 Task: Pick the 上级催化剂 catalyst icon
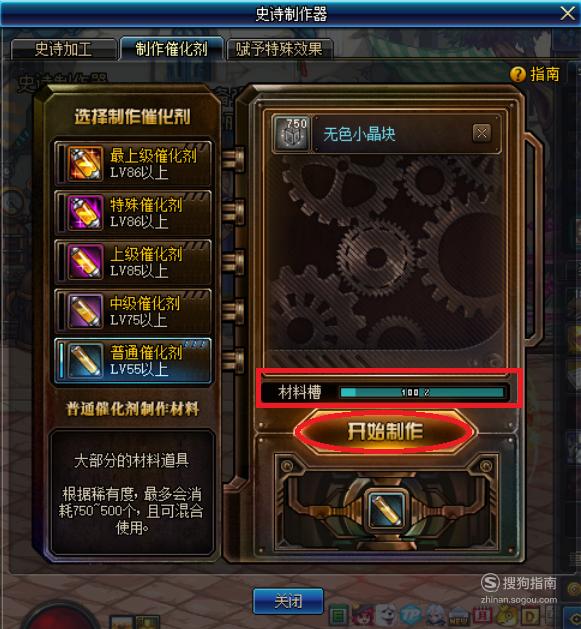click(x=84, y=262)
